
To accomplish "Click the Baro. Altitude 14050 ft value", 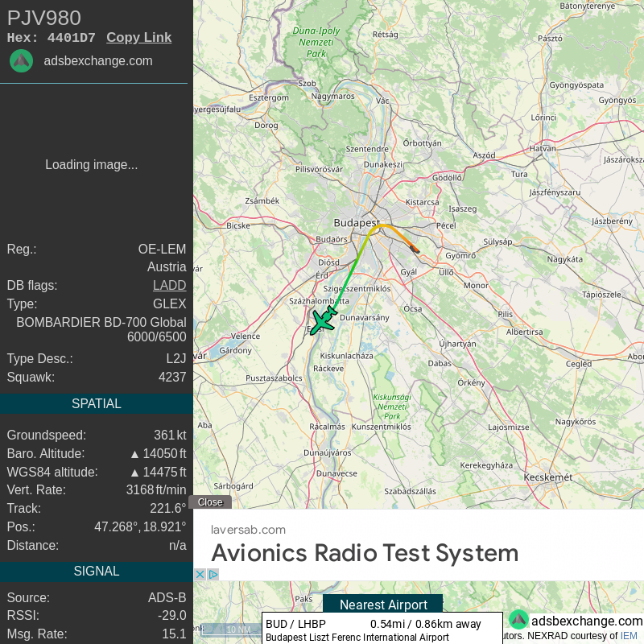I will [159, 453].
